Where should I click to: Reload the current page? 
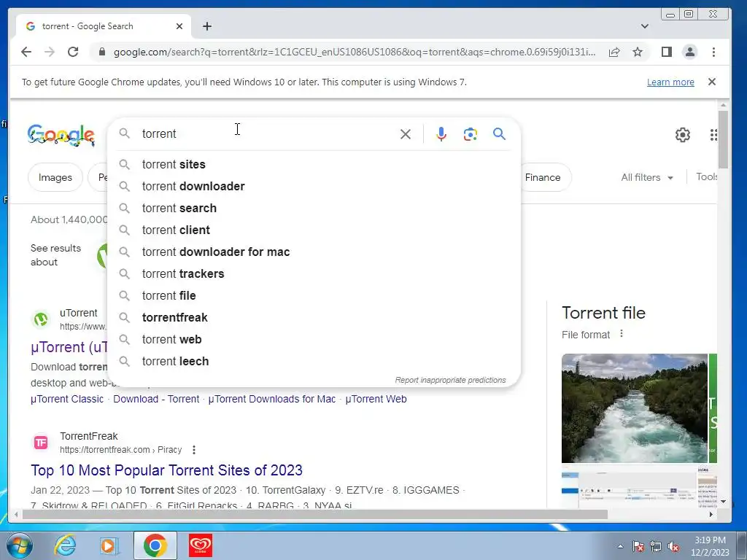coord(73,52)
